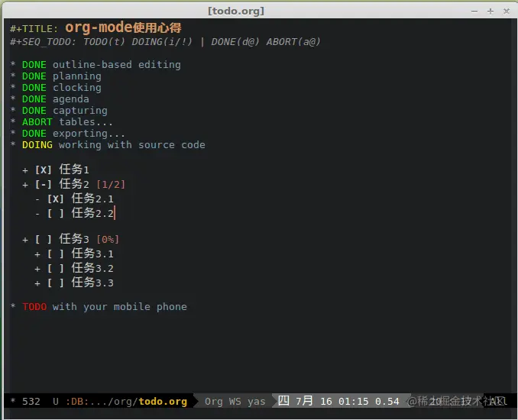
Task: Click the DONE keyword on outline-based editing
Action: pos(34,65)
